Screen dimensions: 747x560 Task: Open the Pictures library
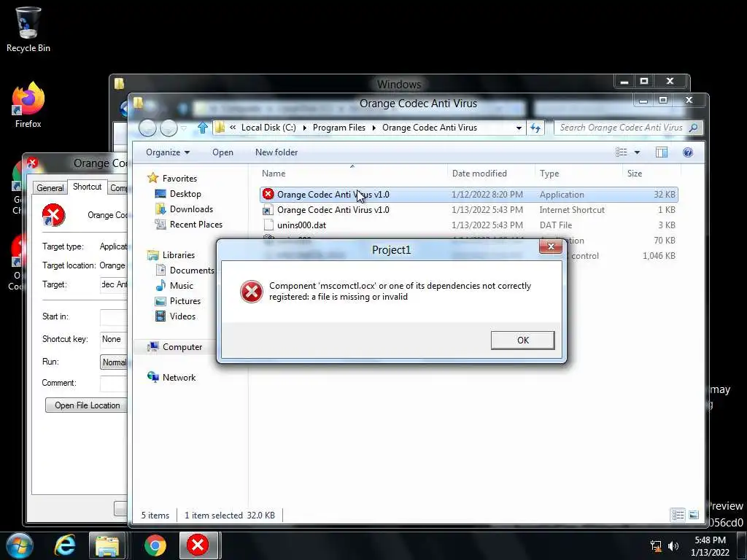(185, 301)
